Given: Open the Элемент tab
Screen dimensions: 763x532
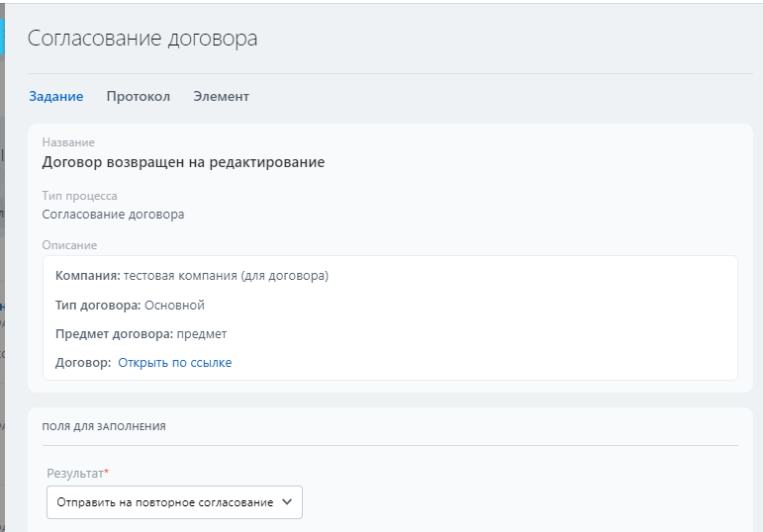Looking at the screenshot, I should click(x=221, y=96).
